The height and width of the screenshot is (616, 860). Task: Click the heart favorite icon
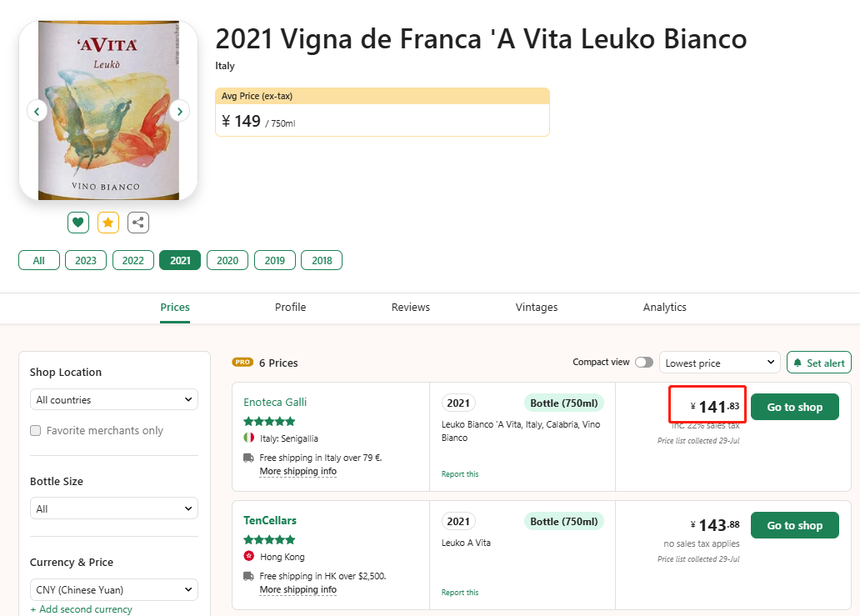click(78, 223)
